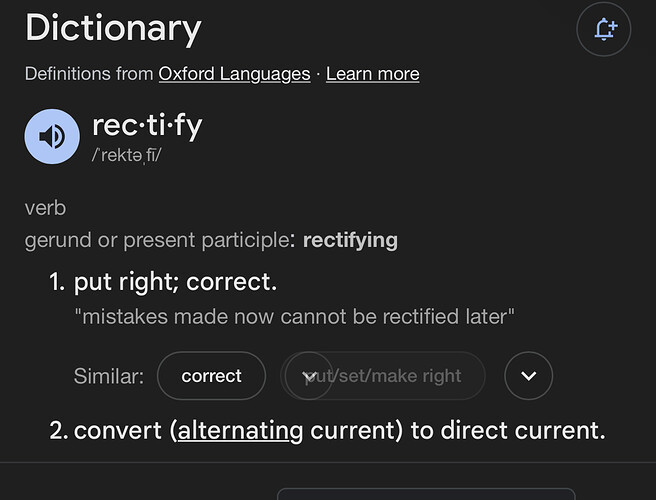Viewport: 656px width, 500px height.
Task: Click the 'gerund or present participle' text
Action: click(x=157, y=240)
